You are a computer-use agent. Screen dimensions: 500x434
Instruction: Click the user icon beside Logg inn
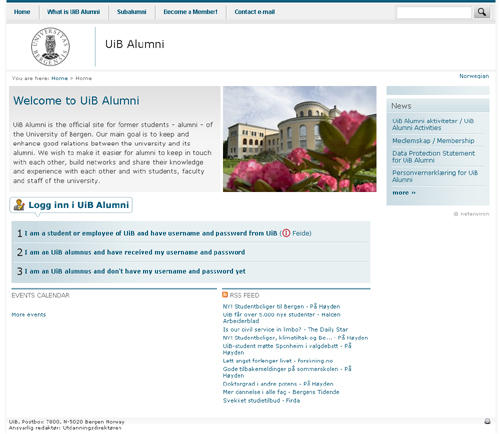(x=19, y=205)
